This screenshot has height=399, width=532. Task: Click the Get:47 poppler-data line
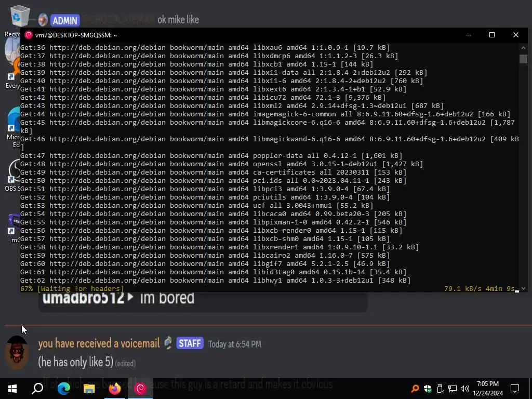211,156
